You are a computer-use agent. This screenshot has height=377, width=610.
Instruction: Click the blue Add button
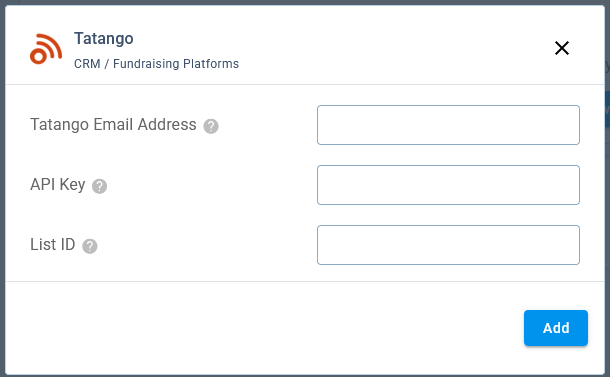[x=556, y=328]
